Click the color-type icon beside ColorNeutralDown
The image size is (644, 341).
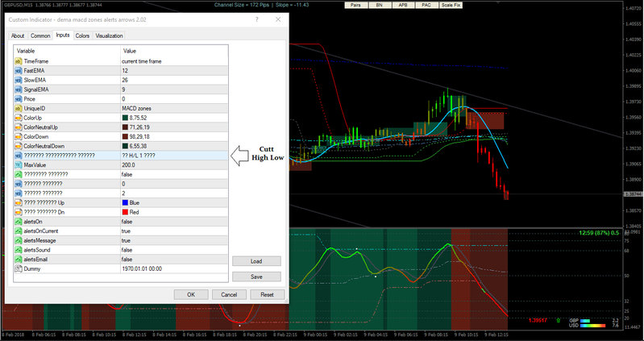click(x=18, y=146)
